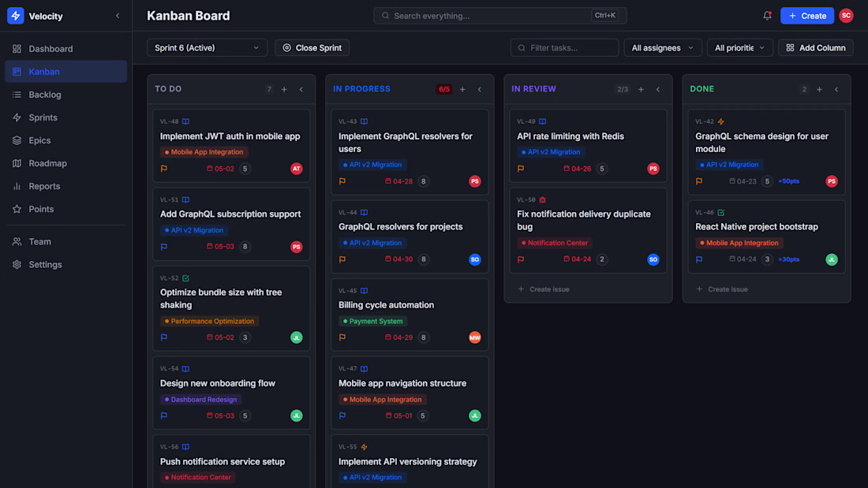Add a task to In Review column
The width and height of the screenshot is (868, 488).
pyautogui.click(x=641, y=89)
